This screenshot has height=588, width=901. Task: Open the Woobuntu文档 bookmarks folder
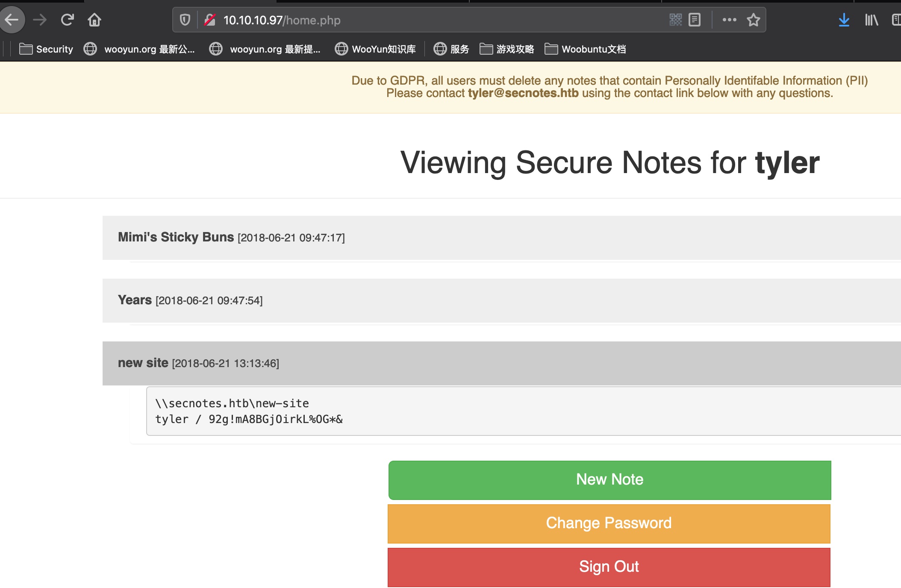pos(586,49)
